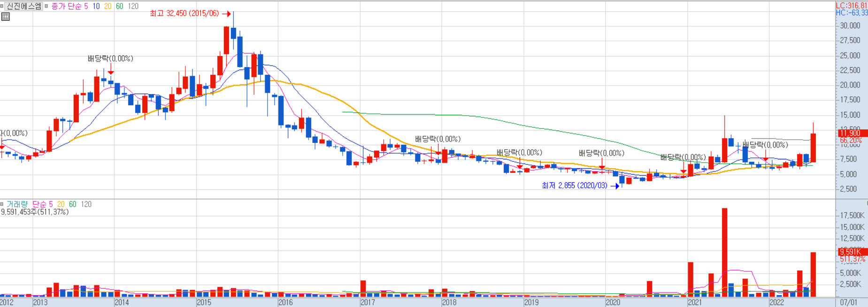Click the volume 20-period average label

click(61, 204)
